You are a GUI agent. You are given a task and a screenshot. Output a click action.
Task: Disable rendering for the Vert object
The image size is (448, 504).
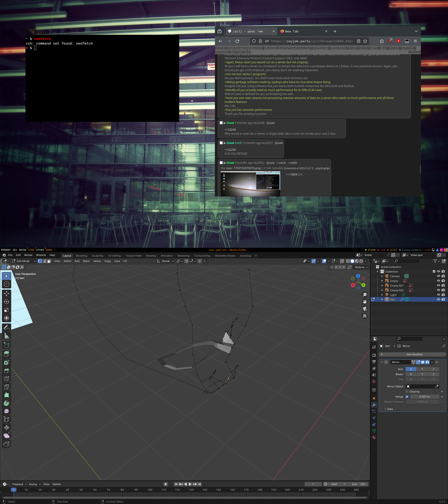pyautogui.click(x=443, y=300)
